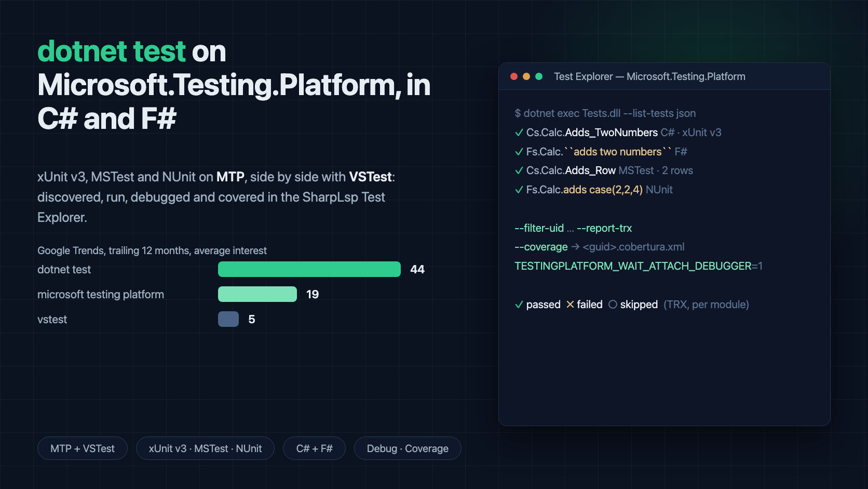Click the bold VSTest word in description
868x489 pixels.
tap(370, 177)
